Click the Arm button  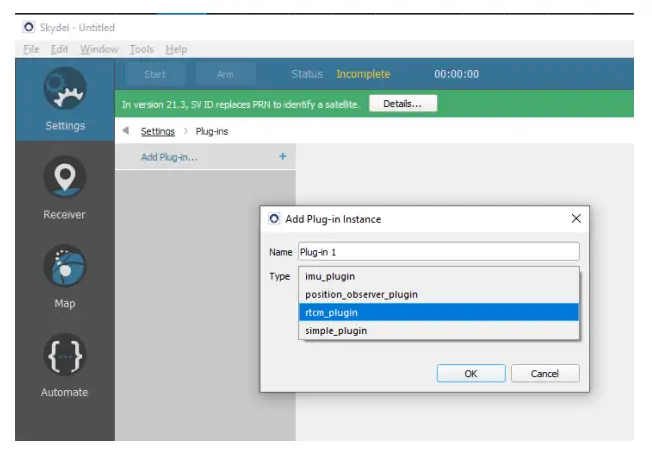coord(225,74)
